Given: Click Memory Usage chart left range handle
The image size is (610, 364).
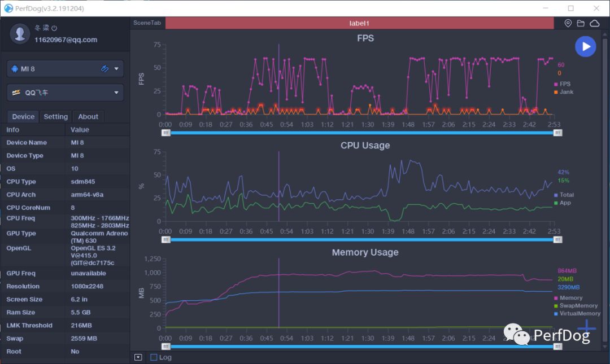Looking at the screenshot, I should point(165,347).
